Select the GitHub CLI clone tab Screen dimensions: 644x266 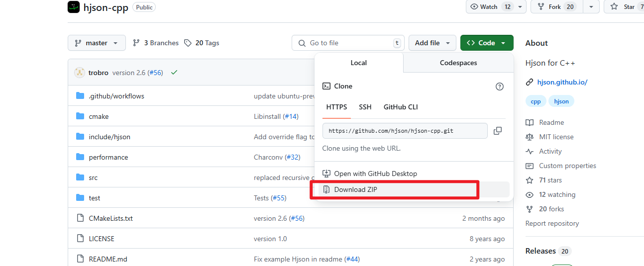click(x=401, y=107)
